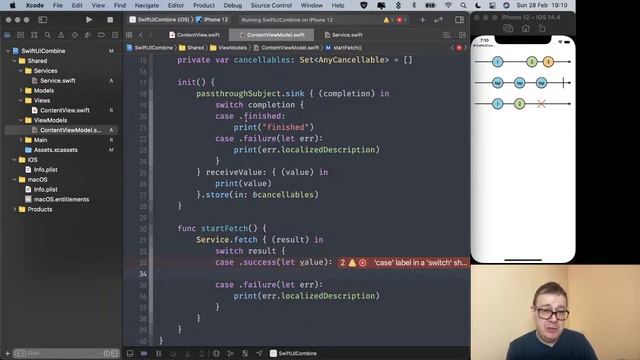
Task: Open the related items grid icon in editor
Action: pyautogui.click(x=129, y=35)
